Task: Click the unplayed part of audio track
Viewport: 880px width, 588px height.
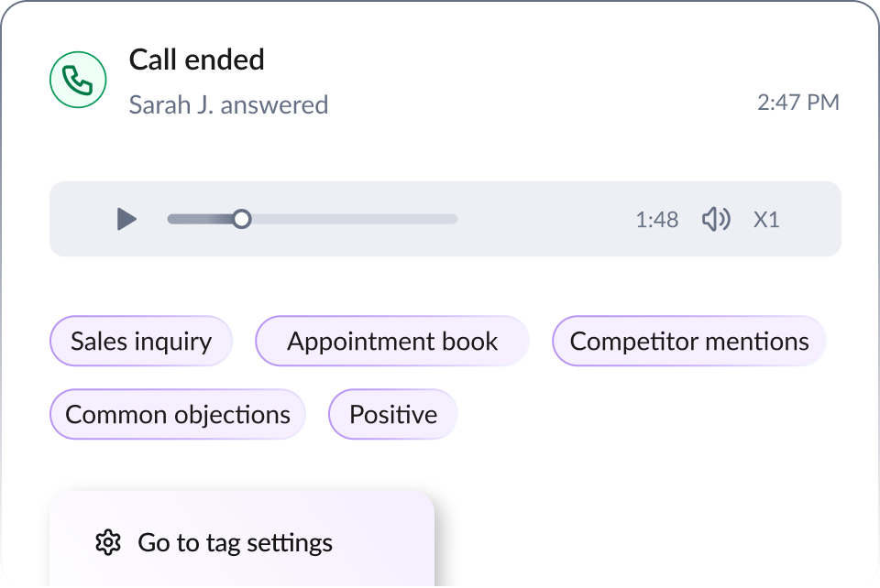Action: click(x=354, y=219)
